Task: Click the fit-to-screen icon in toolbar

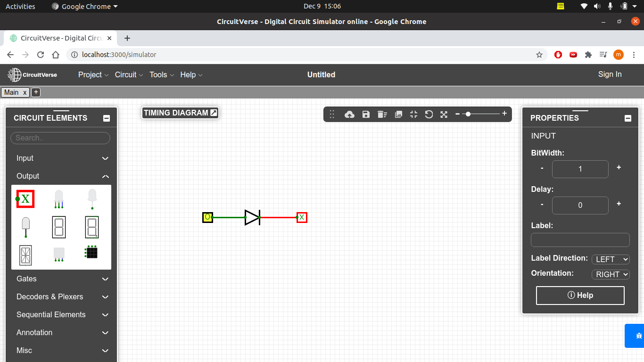Action: (x=413, y=114)
